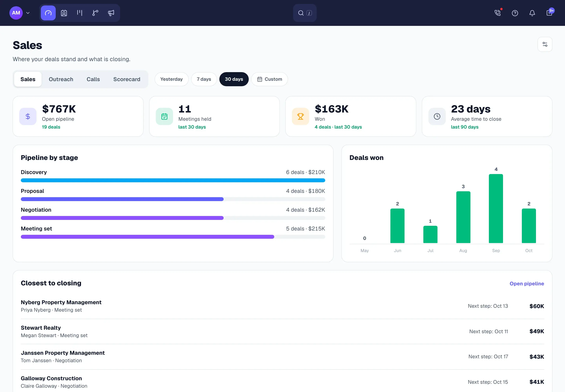The image size is (565, 392).
Task: Open the pipeline columns icon in navbar
Action: (80, 13)
